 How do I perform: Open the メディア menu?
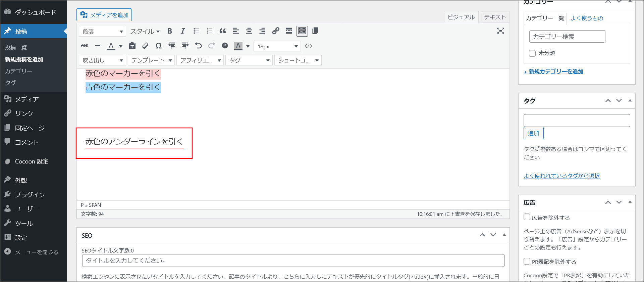pyautogui.click(x=34, y=99)
